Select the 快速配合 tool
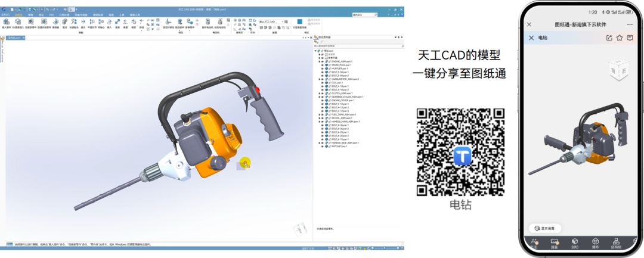 point(74,23)
